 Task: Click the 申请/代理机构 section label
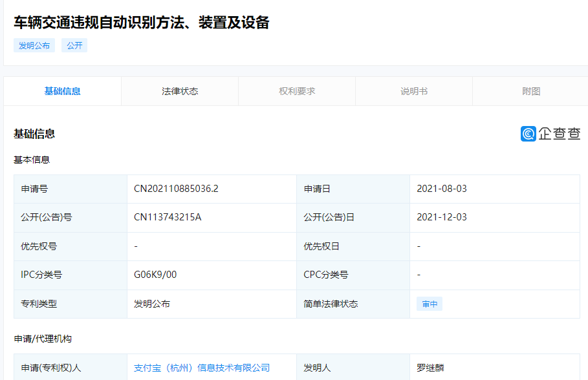(43, 339)
